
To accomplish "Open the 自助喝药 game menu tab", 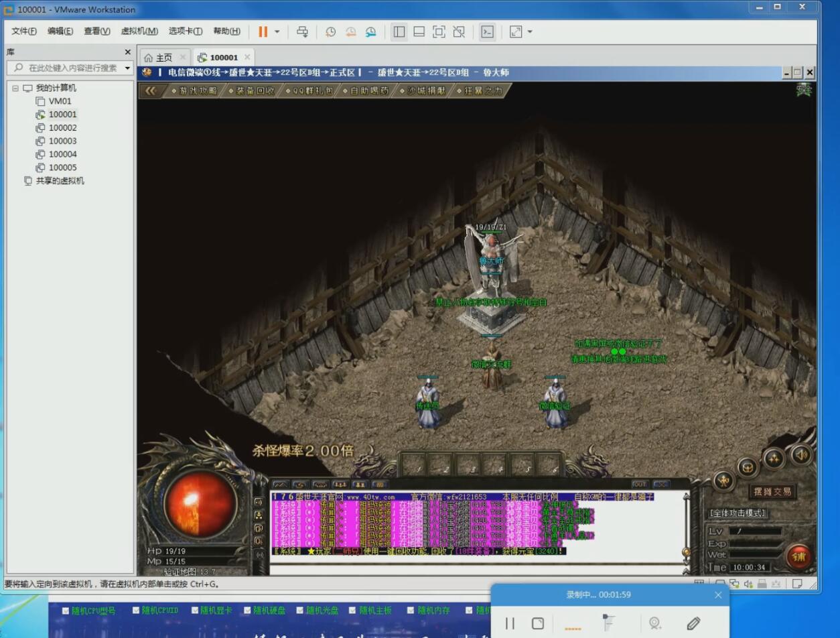I will [x=366, y=90].
